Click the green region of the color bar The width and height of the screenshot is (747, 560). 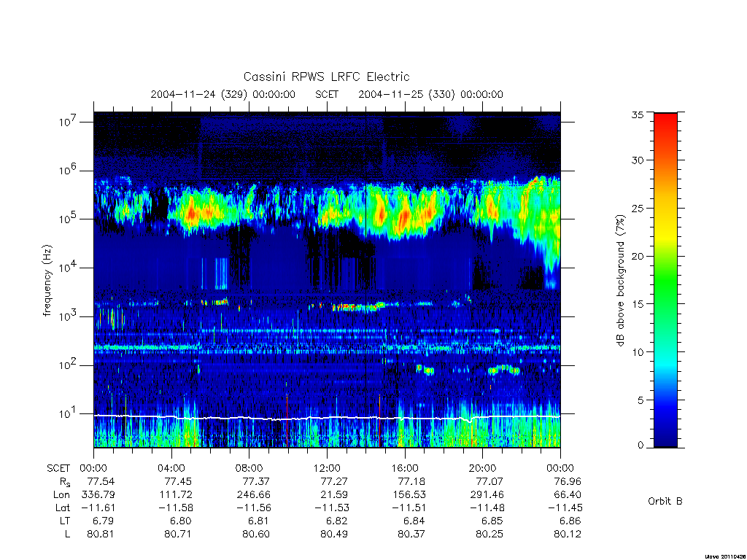point(665,281)
